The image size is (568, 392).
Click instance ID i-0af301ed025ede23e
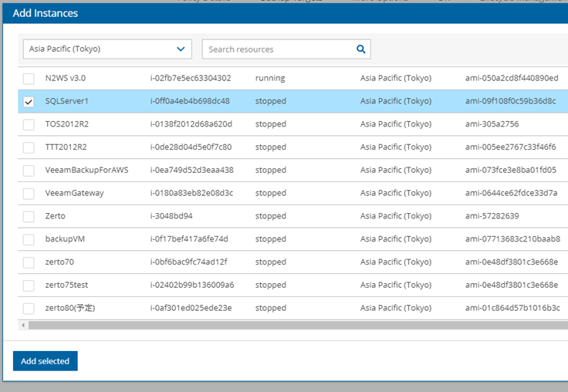coord(191,308)
